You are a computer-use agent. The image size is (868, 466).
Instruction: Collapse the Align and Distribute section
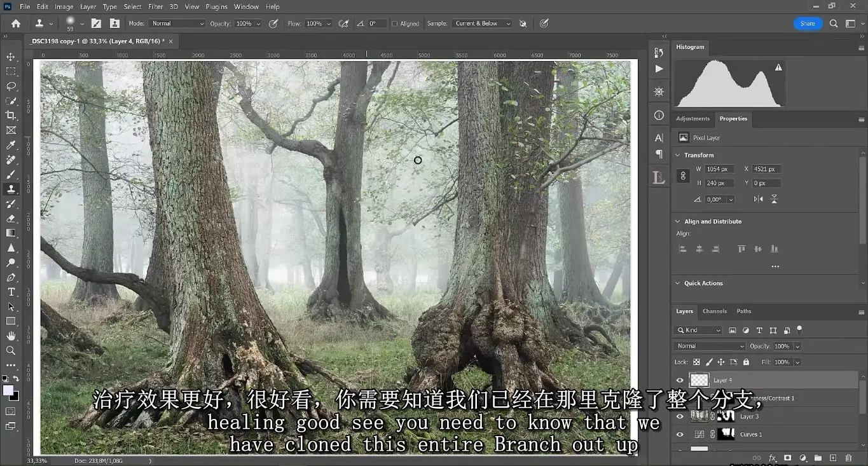click(x=677, y=221)
